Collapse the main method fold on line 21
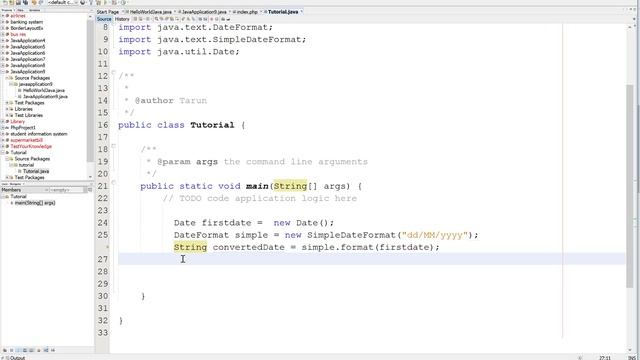The image size is (640, 360). coord(114,182)
